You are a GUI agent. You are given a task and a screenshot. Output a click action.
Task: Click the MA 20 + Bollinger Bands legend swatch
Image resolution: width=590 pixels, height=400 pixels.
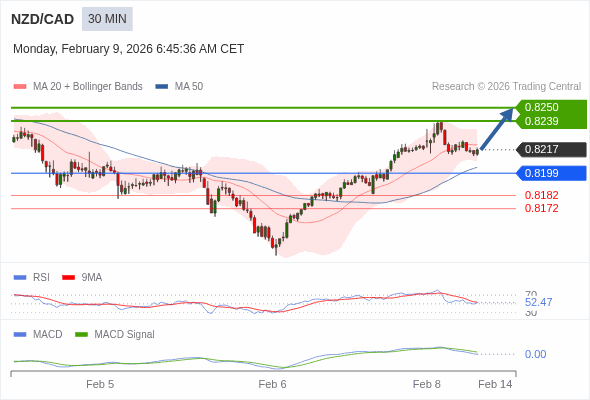click(x=20, y=87)
